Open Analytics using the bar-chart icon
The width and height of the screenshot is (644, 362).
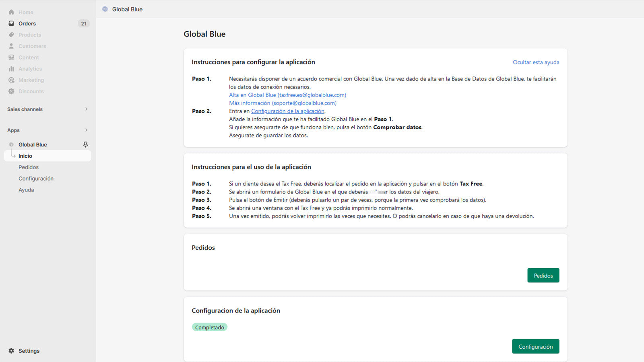click(11, 68)
